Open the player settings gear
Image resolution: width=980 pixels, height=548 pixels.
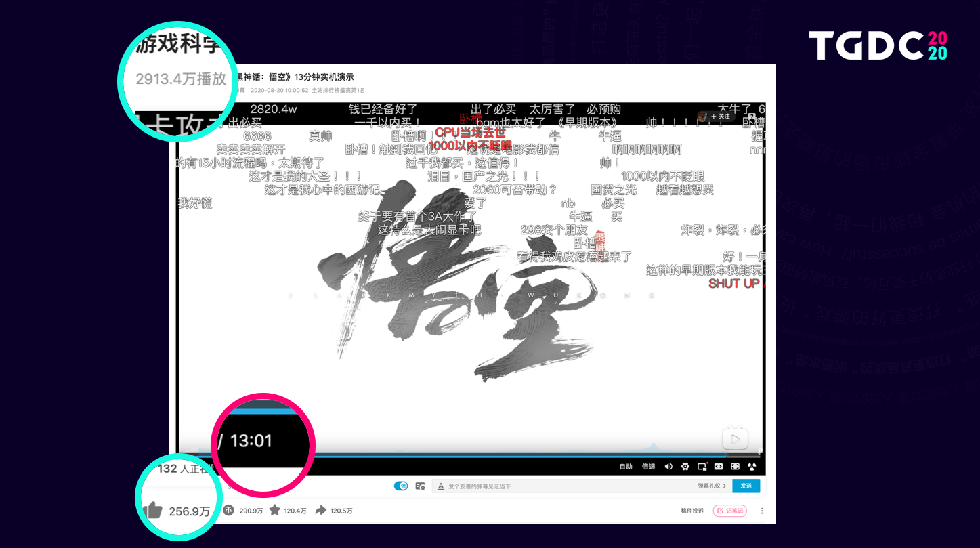[685, 467]
